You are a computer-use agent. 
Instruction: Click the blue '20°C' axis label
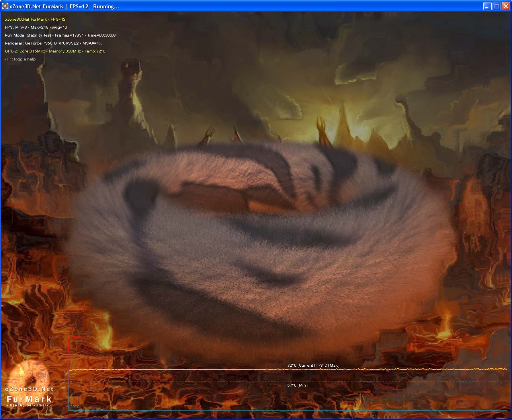coord(75,406)
